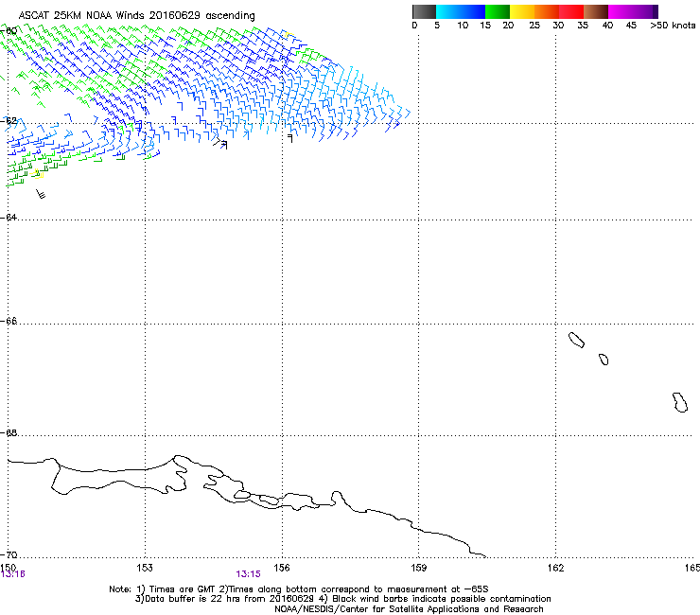The height and width of the screenshot is (615, 700).
Task: Click the yellow wind barb at the swath top
Action: coord(289,34)
